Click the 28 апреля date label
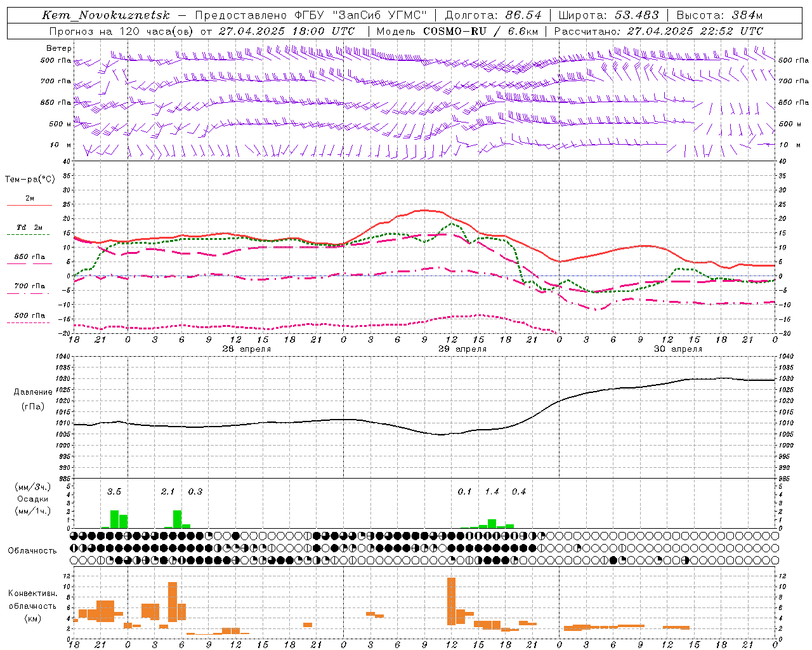The height and width of the screenshot is (650, 812). click(x=247, y=349)
